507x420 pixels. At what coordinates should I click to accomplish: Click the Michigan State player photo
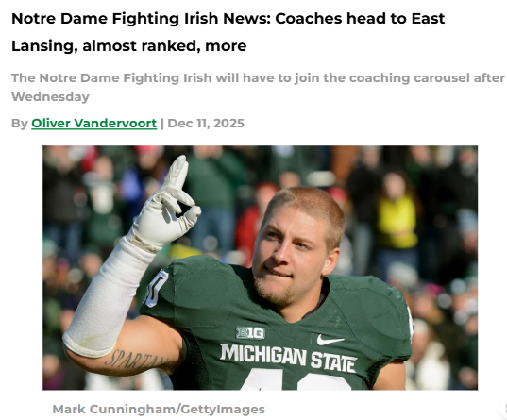click(261, 268)
